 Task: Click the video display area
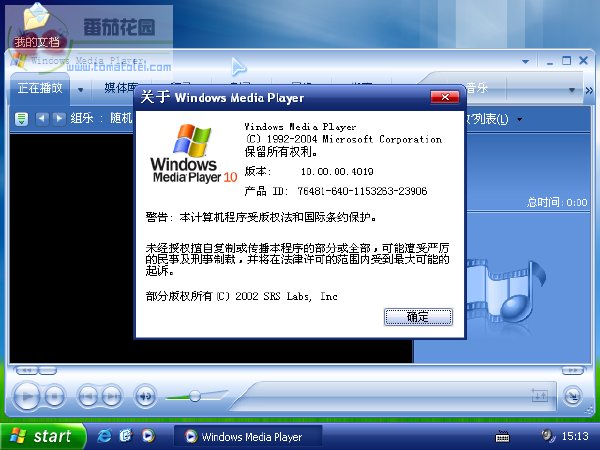pyautogui.click(x=72, y=248)
